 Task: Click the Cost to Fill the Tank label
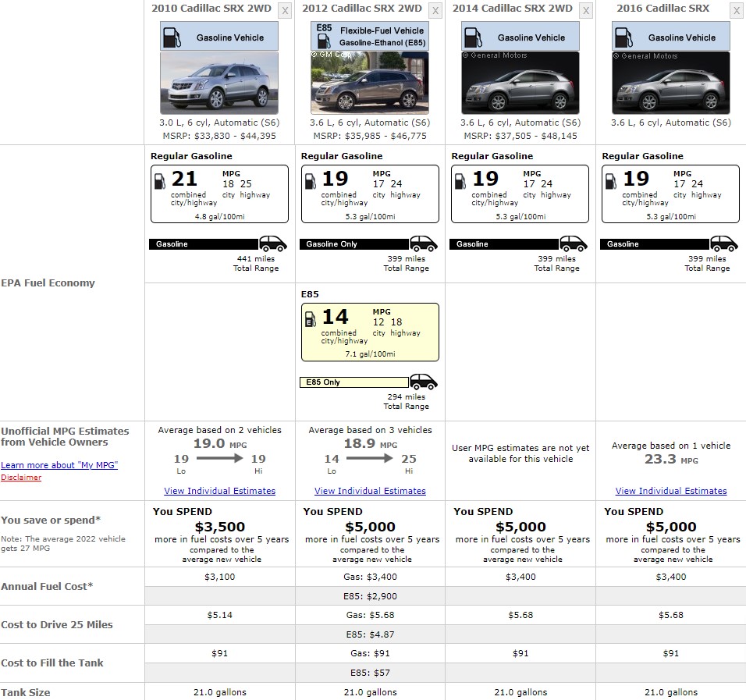click(52, 663)
